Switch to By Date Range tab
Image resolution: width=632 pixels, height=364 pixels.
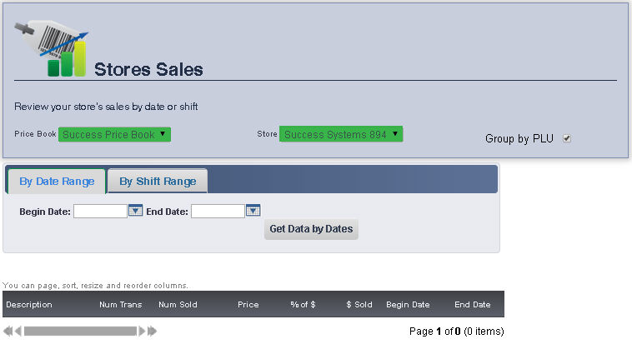click(57, 182)
